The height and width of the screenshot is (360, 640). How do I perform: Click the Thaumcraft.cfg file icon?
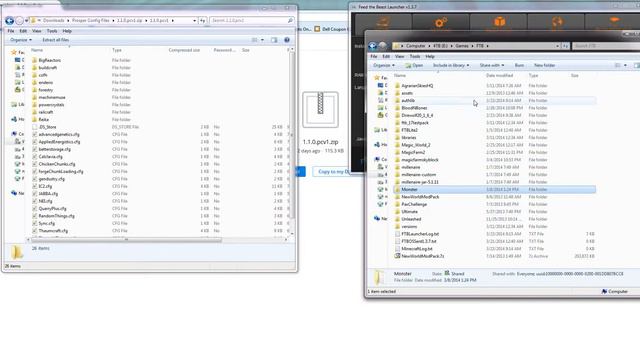[34, 231]
